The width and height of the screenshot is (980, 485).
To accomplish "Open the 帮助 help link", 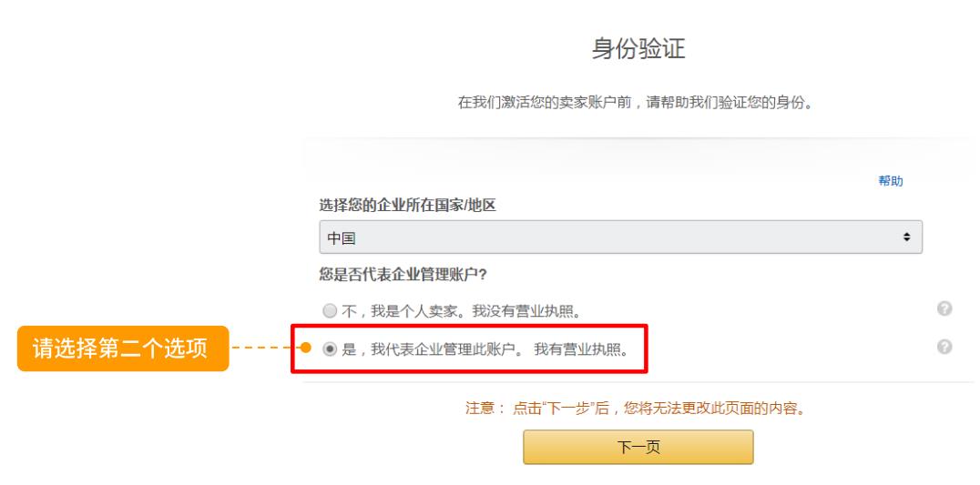I will coord(890,181).
